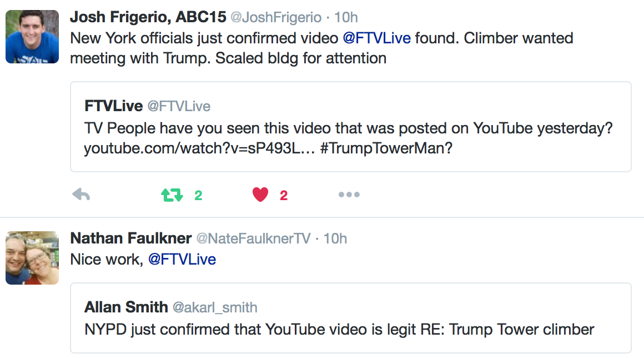
Task: Open the more options ellipsis menu
Action: click(x=349, y=195)
